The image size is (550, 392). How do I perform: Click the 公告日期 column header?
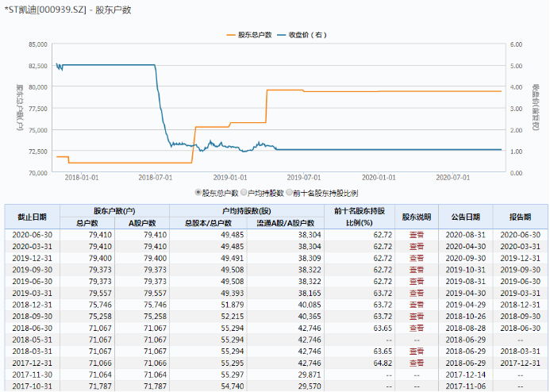pyautogui.click(x=465, y=217)
